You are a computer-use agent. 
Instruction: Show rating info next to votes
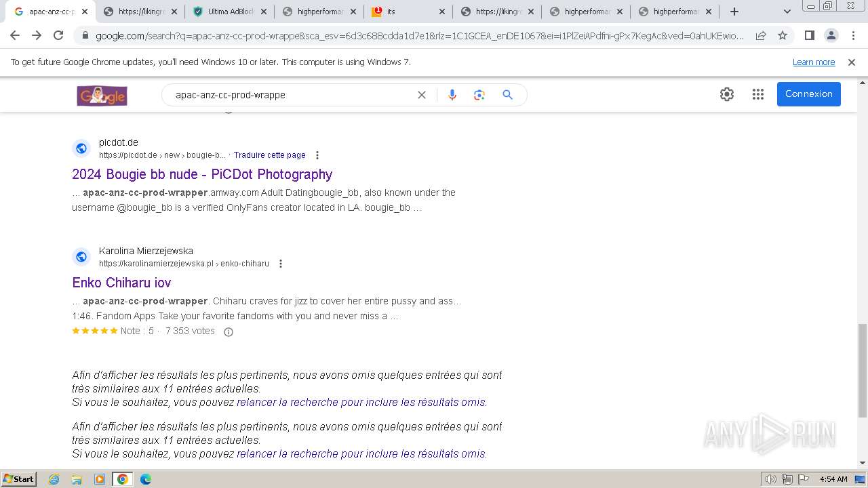click(x=229, y=332)
